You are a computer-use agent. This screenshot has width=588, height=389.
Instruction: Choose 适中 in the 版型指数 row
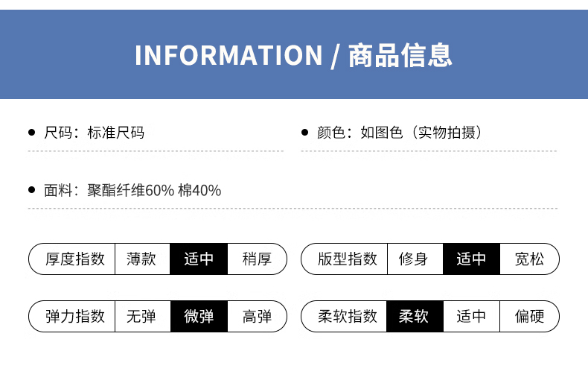point(471,259)
